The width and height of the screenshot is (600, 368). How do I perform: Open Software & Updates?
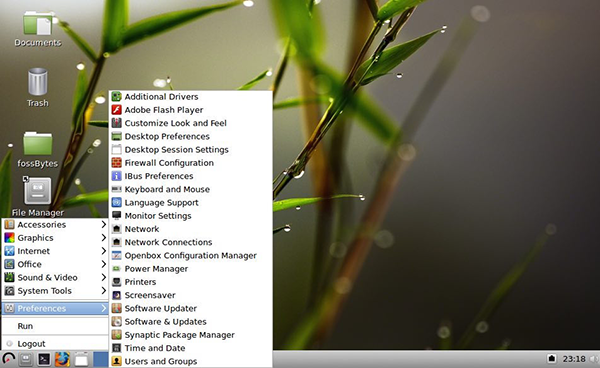[191, 321]
